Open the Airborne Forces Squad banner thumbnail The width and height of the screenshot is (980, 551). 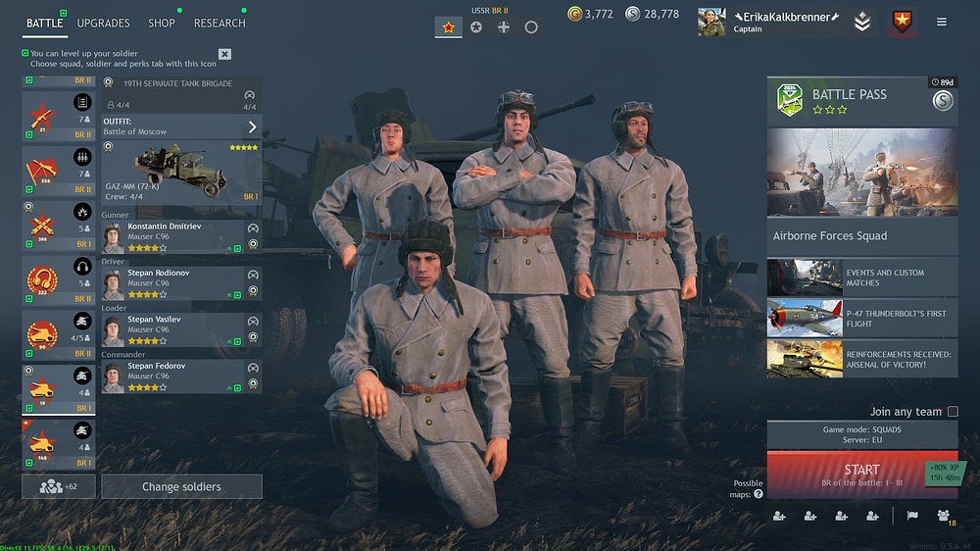[861, 173]
